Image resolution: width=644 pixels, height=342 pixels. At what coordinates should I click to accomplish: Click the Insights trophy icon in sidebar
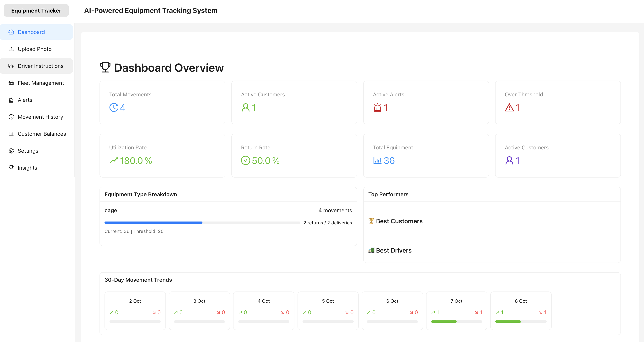point(11,168)
